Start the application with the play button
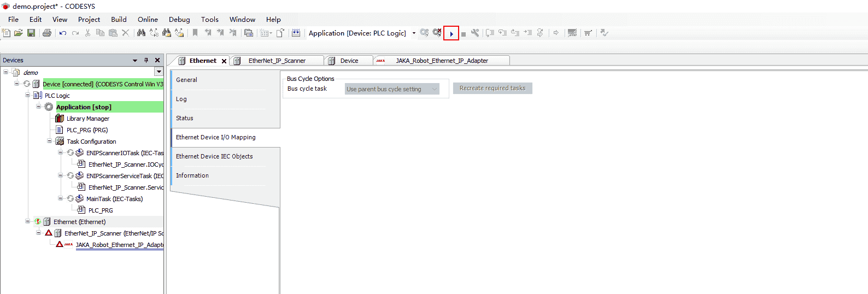 click(x=451, y=33)
